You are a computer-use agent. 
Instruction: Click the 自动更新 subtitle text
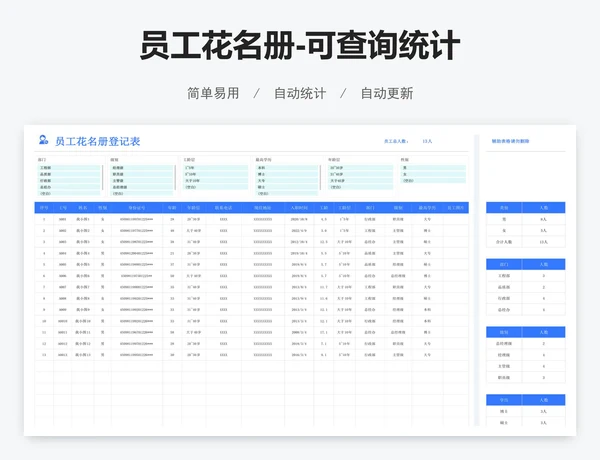(387, 93)
